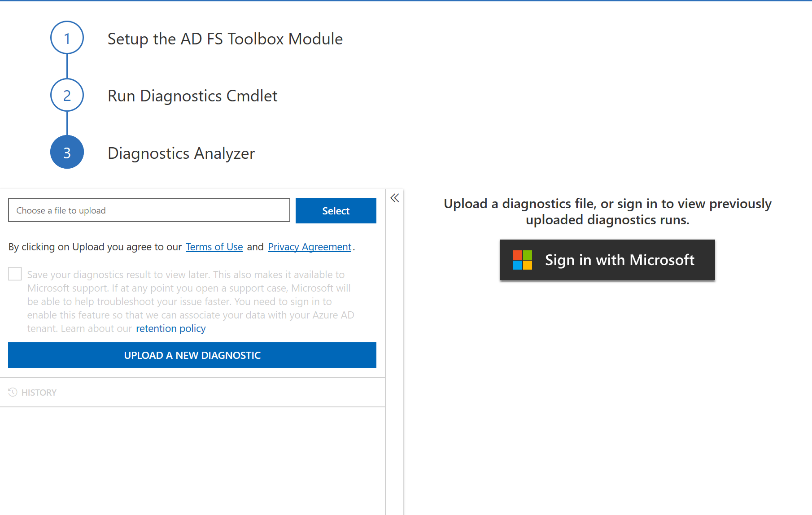Click the Sign in with Microsoft text

(620, 260)
